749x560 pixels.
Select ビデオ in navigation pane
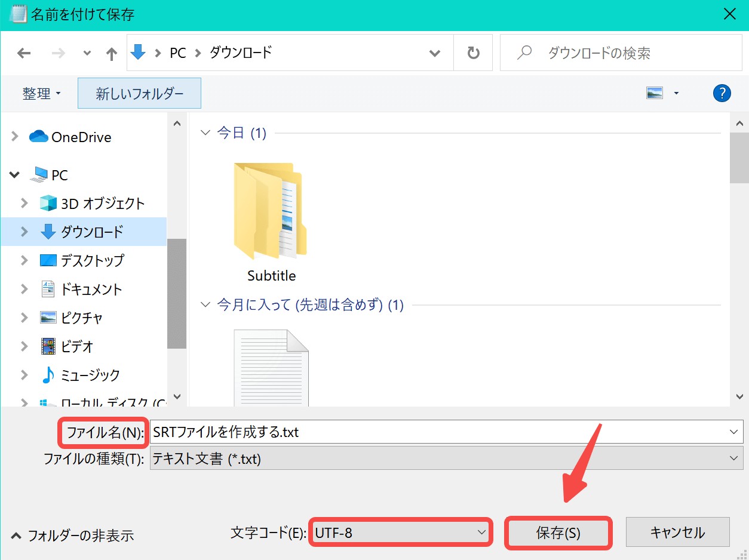pyautogui.click(x=77, y=346)
